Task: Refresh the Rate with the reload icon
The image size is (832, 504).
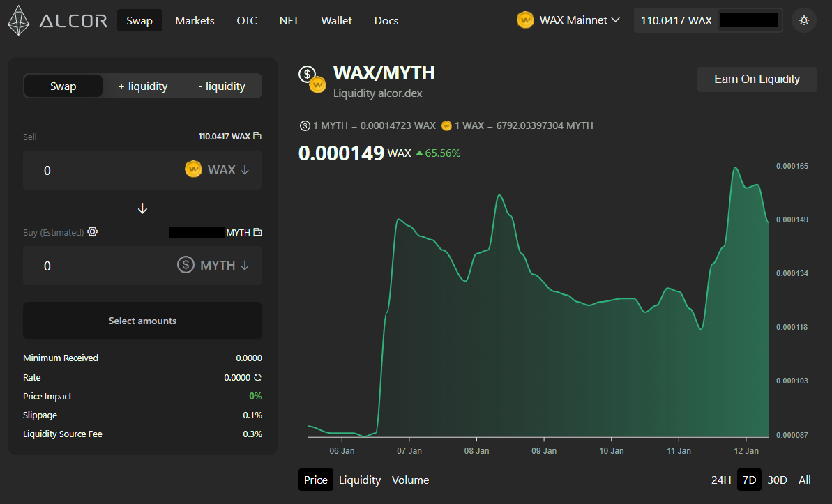Action: 257,377
